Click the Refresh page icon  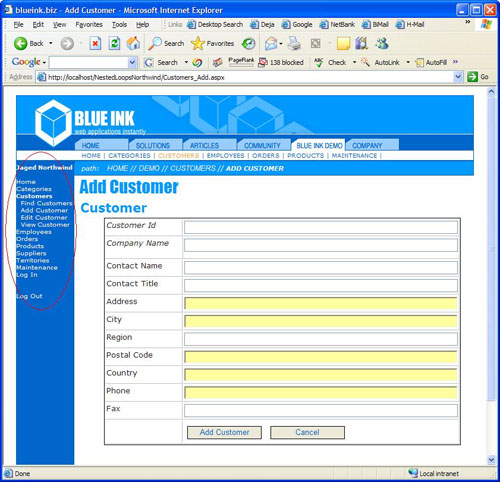114,44
